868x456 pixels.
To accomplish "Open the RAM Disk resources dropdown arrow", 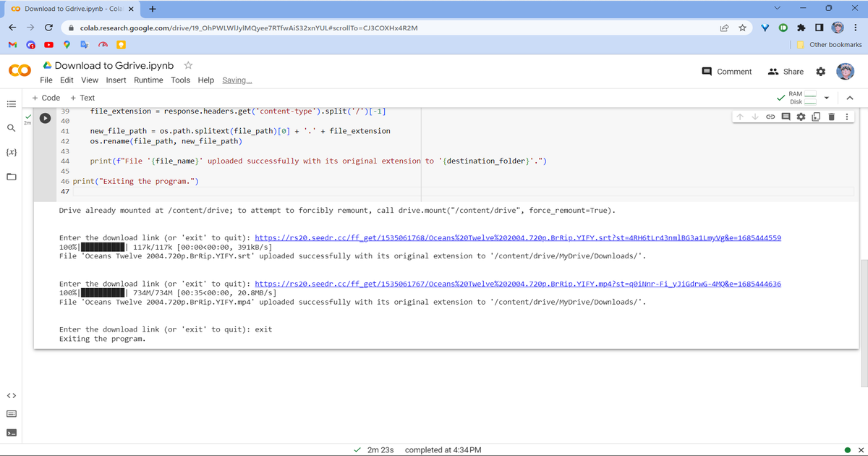I will pos(828,98).
